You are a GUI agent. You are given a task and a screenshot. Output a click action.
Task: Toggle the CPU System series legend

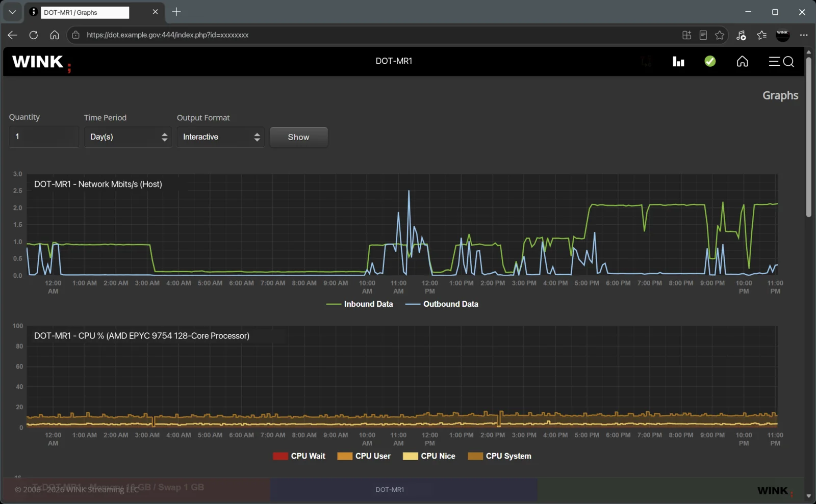pyautogui.click(x=500, y=456)
